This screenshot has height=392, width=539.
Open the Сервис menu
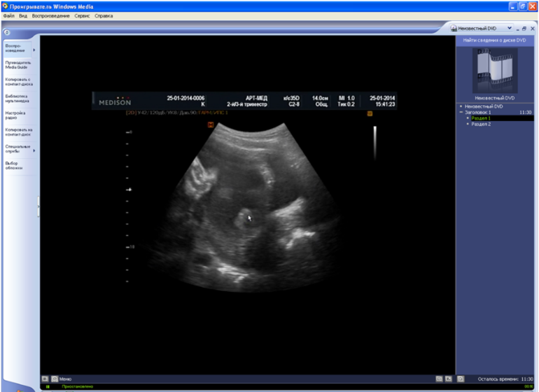pos(82,15)
